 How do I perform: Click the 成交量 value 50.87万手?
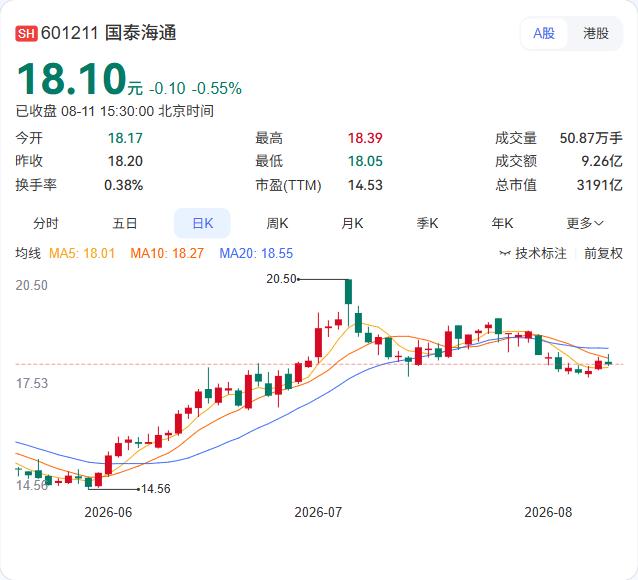(591, 138)
